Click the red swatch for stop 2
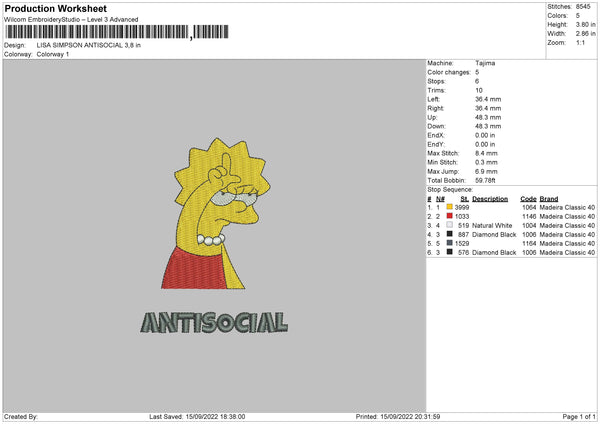This screenshot has height=424, width=600. coord(449,216)
